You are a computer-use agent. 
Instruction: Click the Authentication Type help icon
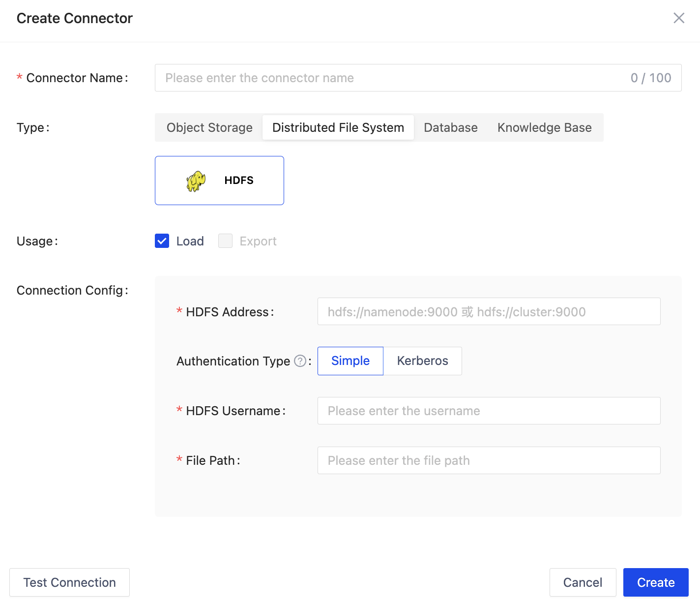[x=300, y=361]
